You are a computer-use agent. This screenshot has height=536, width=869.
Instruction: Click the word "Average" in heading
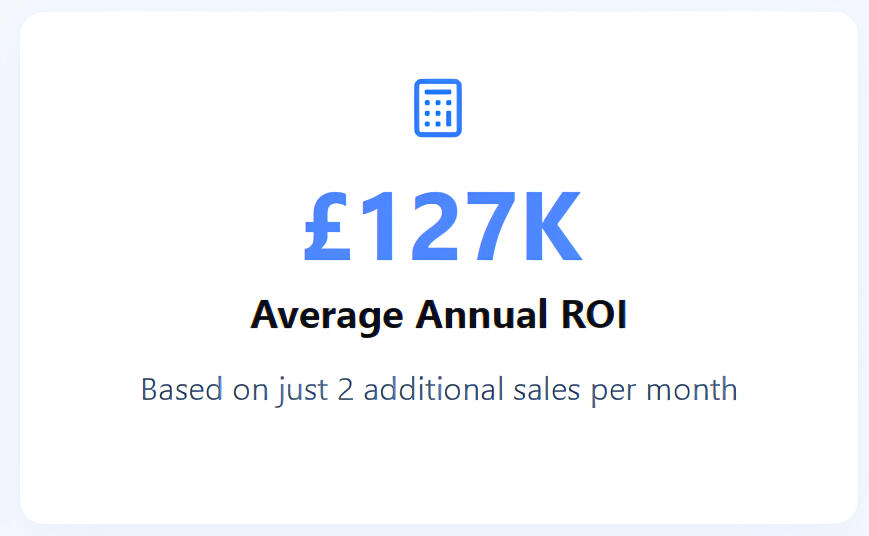[326, 315]
